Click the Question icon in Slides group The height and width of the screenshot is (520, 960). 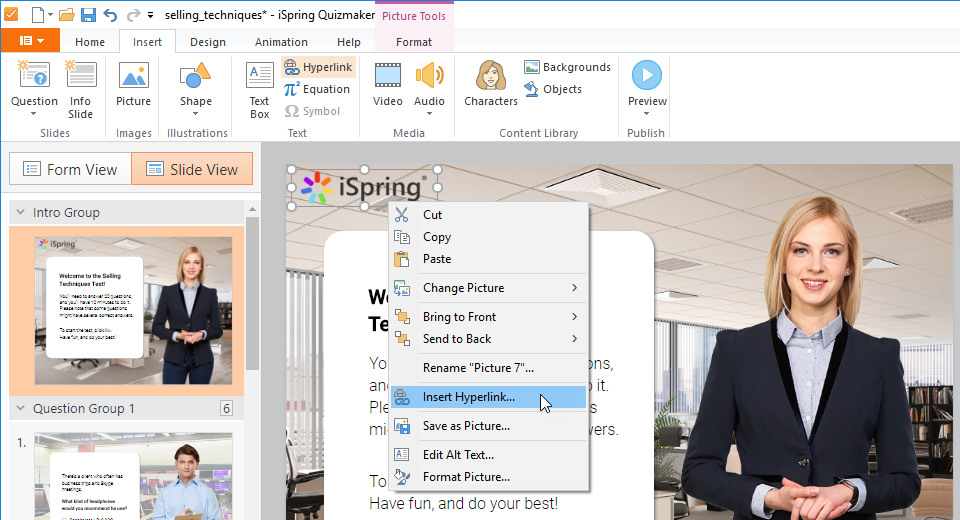tap(34, 75)
